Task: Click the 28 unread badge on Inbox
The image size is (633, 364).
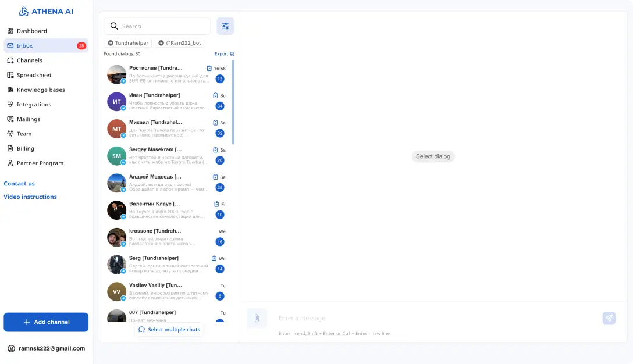Action: tap(81, 46)
